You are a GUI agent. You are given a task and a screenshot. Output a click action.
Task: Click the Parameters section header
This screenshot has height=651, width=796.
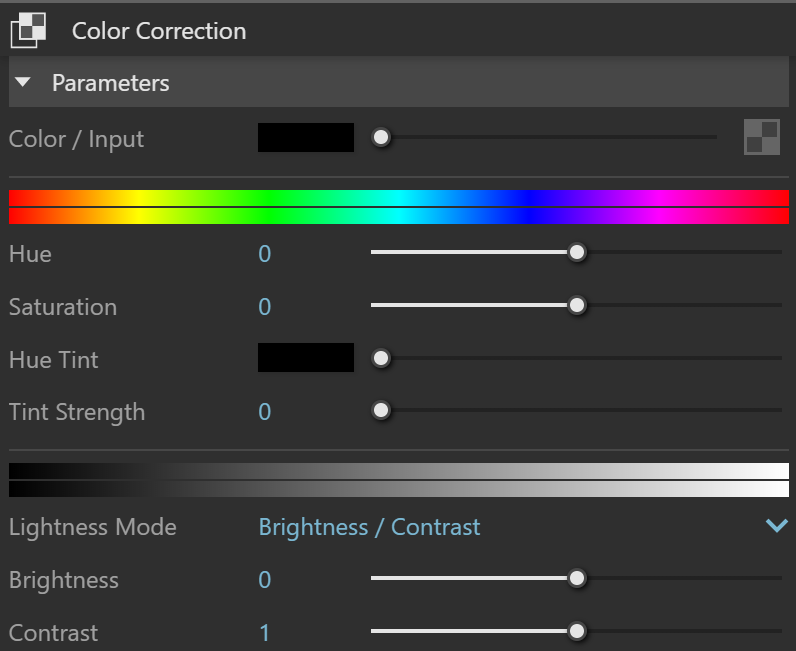point(399,82)
